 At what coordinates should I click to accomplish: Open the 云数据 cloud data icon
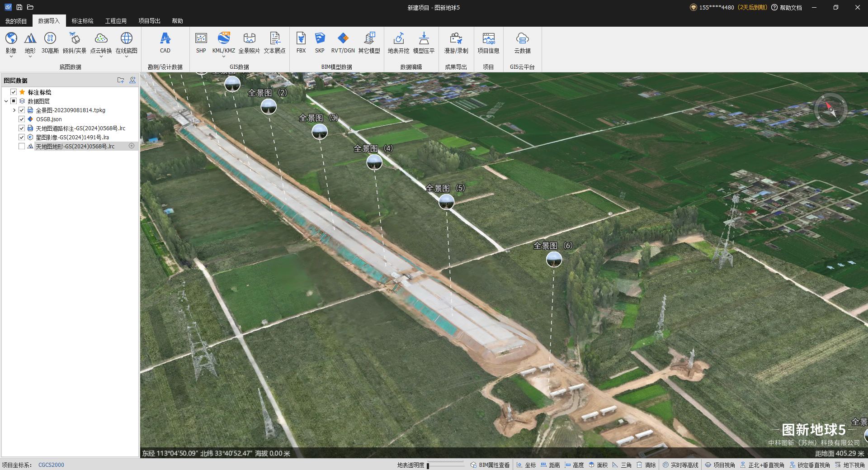point(522,39)
